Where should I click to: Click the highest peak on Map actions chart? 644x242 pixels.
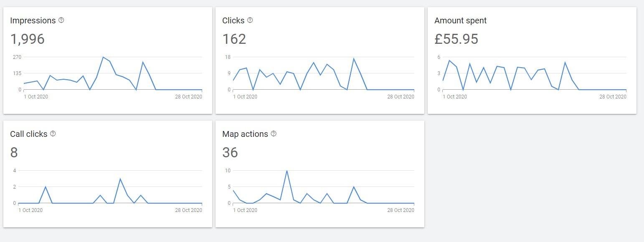pos(287,171)
